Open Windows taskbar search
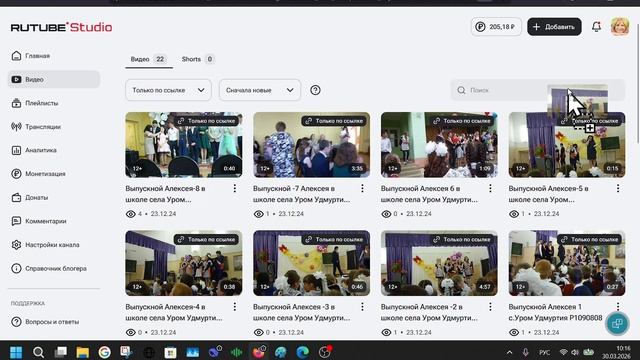Viewport: 640px width, 360px height. tap(38, 352)
